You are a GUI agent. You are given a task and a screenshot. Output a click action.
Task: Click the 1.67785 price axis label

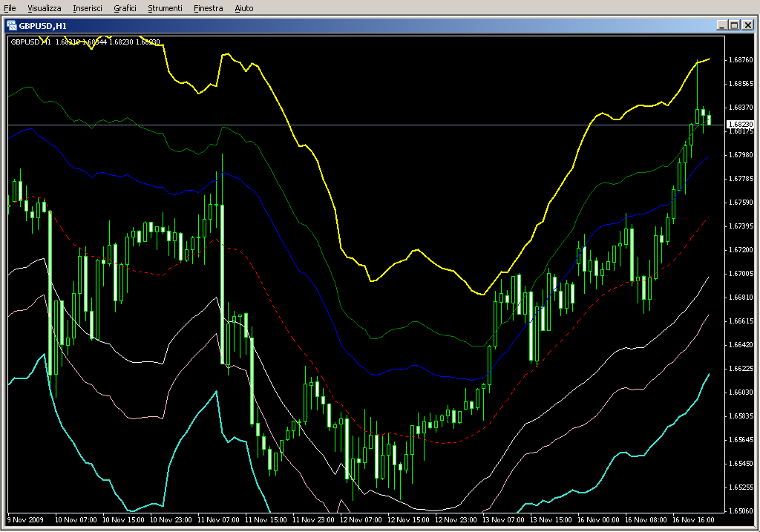tap(741, 179)
